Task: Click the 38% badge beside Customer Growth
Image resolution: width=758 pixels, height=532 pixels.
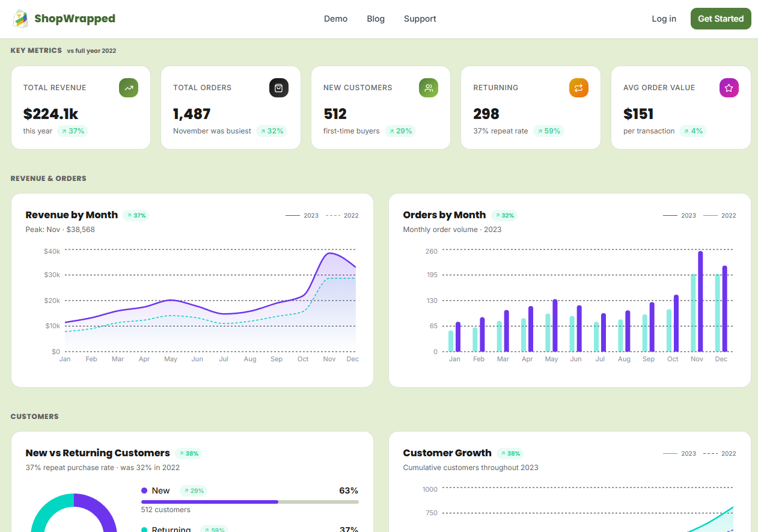Action: 510,453
